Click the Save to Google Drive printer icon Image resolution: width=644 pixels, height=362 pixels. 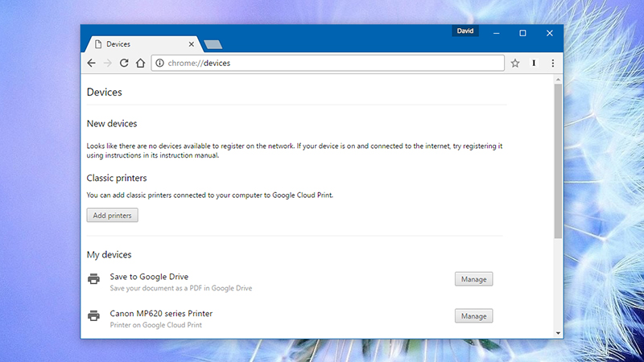[x=93, y=279]
